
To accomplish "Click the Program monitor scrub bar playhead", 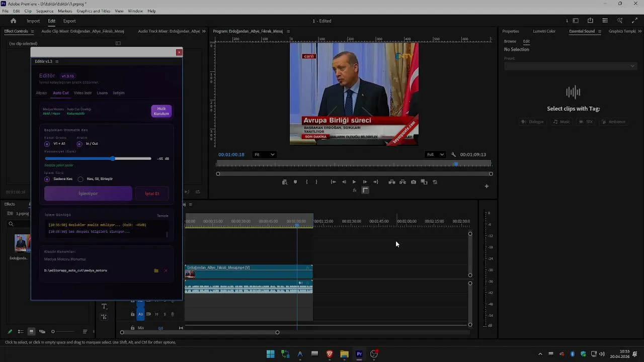I will [456, 164].
